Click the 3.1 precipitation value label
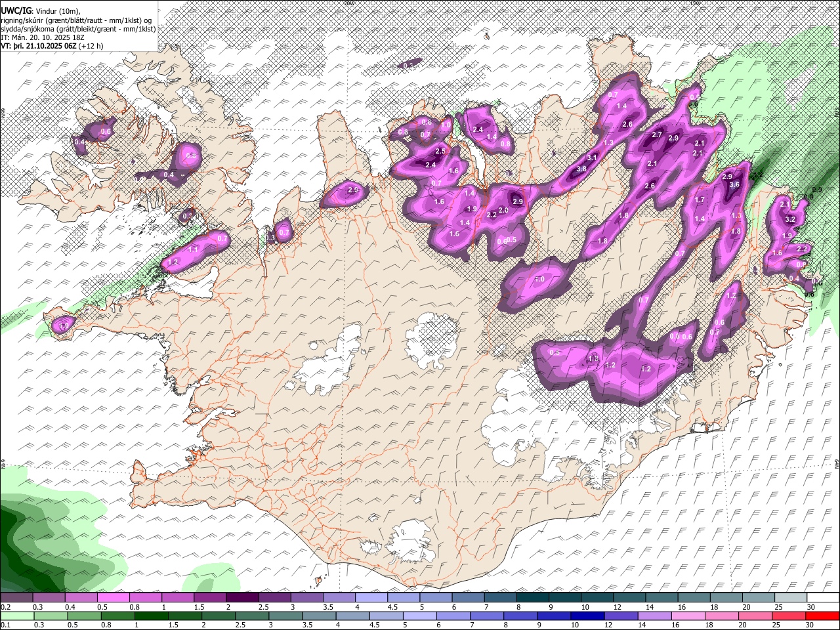Image resolution: width=840 pixels, height=630 pixels. tap(591, 157)
